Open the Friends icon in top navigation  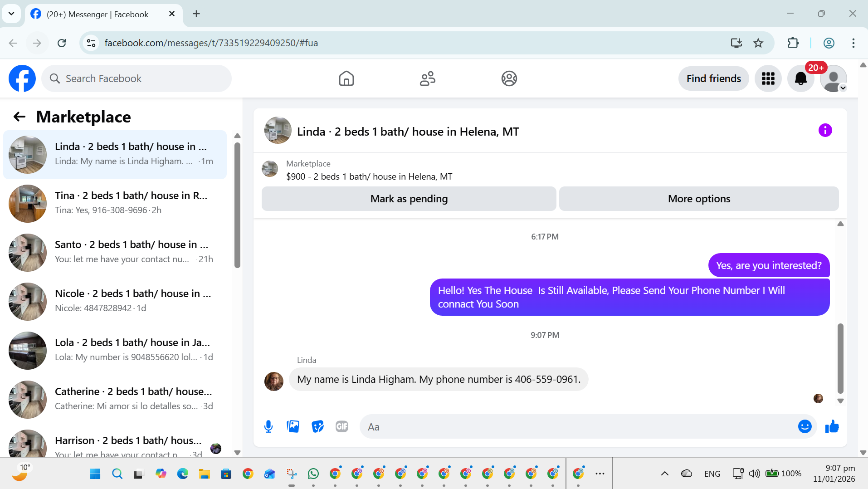[427, 78]
